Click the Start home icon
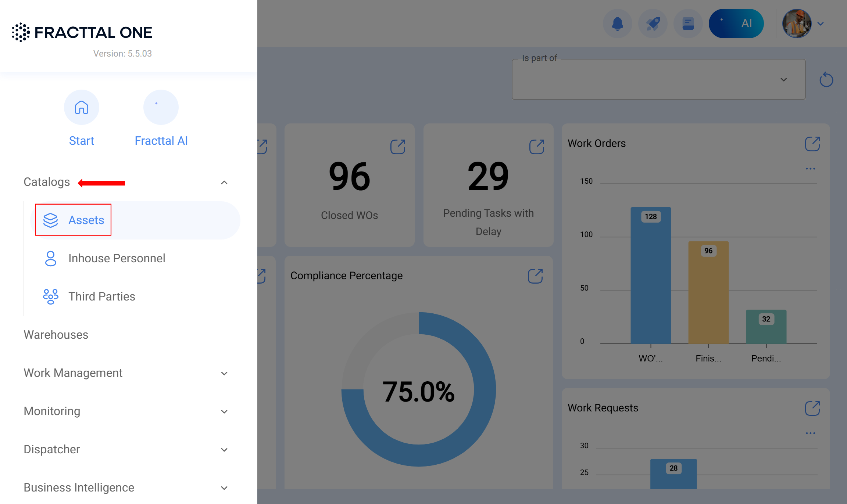 (82, 108)
